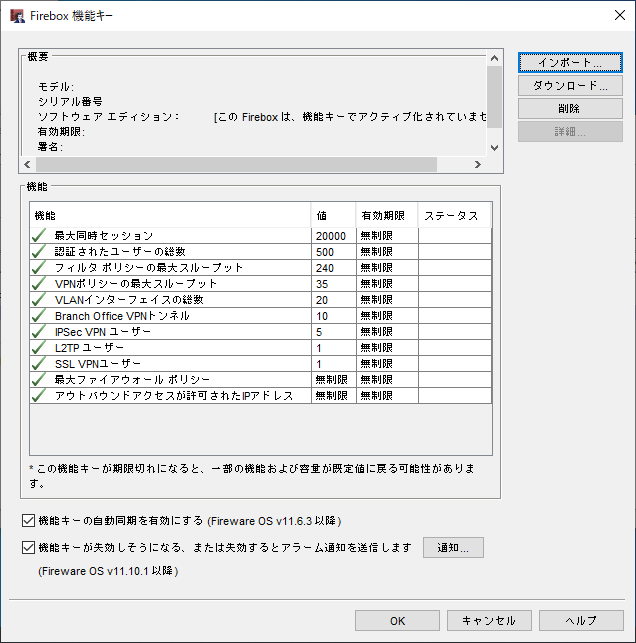Click checkmark icon for VPNポリシーの最大スループット
Image resolution: width=636 pixels, height=643 pixels.
39,284
